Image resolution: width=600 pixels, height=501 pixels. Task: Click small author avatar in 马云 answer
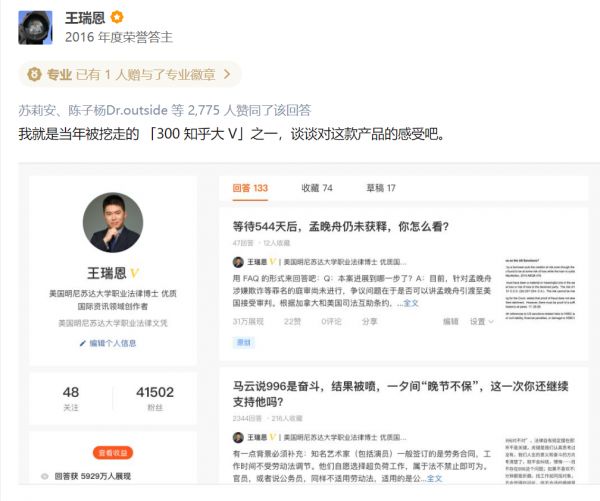(238, 437)
